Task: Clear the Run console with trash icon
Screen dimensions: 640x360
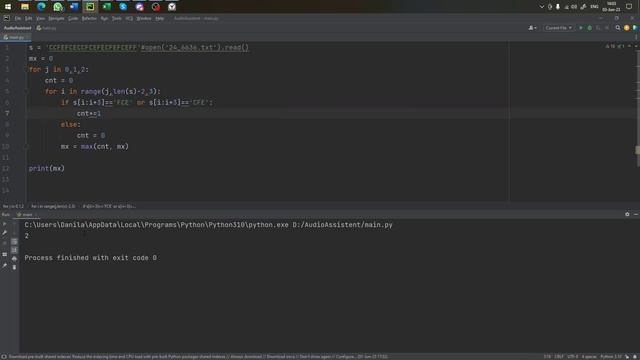Action: (14, 267)
